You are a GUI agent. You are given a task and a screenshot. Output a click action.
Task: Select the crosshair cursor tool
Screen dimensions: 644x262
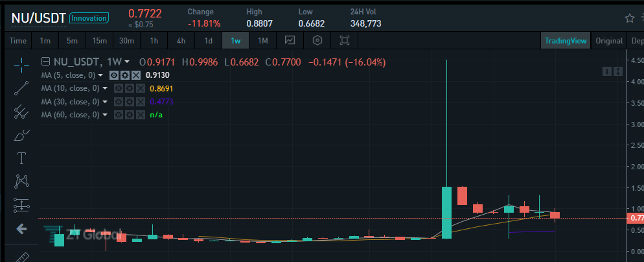tap(21, 64)
